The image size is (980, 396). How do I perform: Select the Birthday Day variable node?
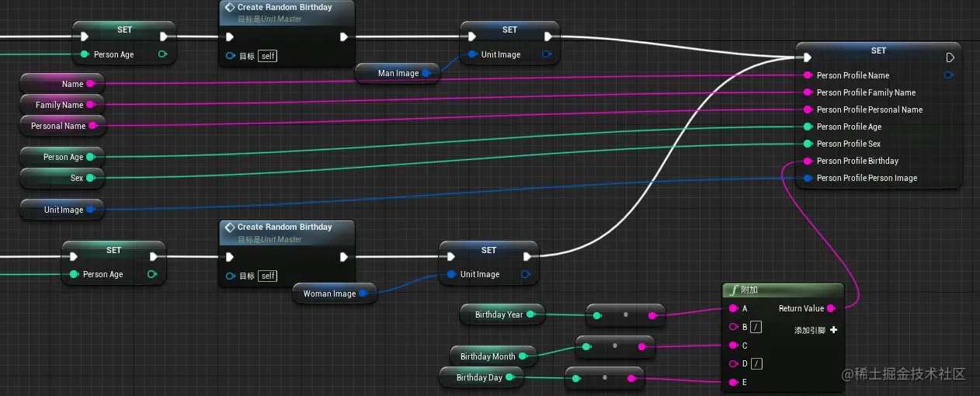pyautogui.click(x=481, y=377)
